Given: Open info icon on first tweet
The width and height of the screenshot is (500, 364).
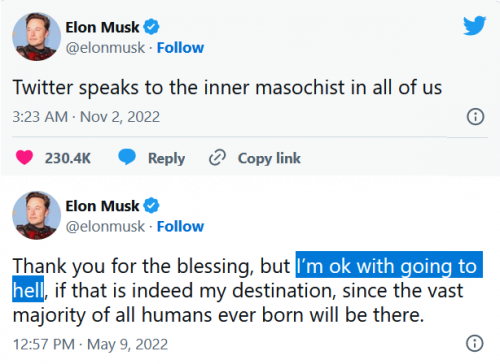Looking at the screenshot, I should pyautogui.click(x=475, y=117).
